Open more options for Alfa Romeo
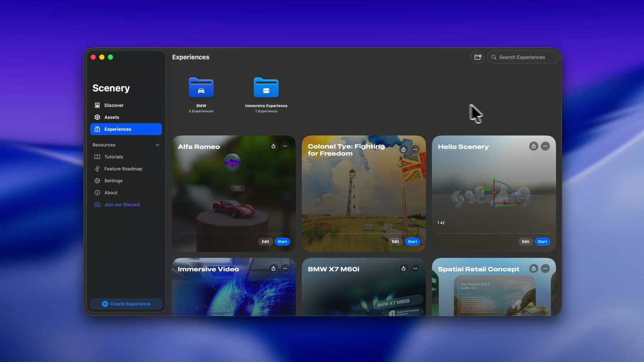Viewport: 644px width, 362px height. click(x=285, y=146)
